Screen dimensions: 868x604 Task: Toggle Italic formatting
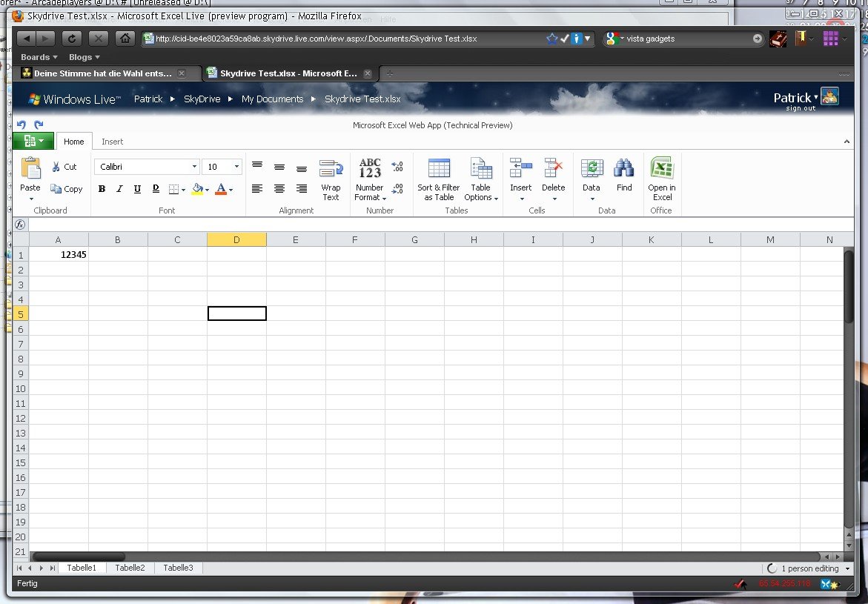[119, 190]
